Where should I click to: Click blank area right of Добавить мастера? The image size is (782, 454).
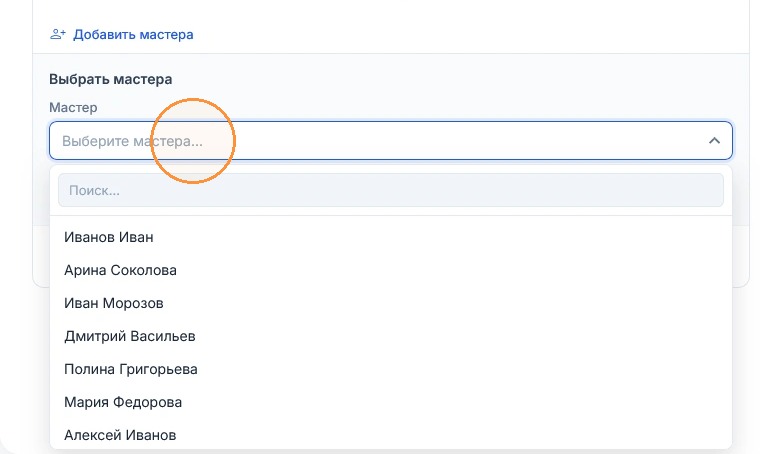[469, 34]
